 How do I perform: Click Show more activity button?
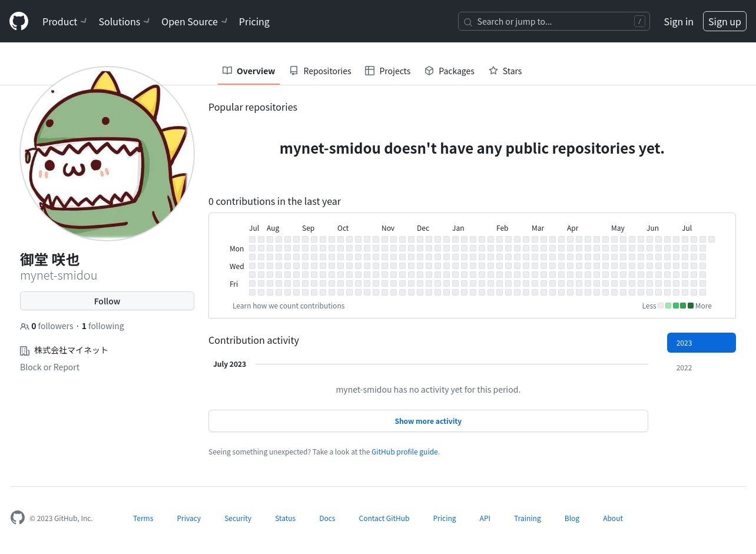coord(428,421)
